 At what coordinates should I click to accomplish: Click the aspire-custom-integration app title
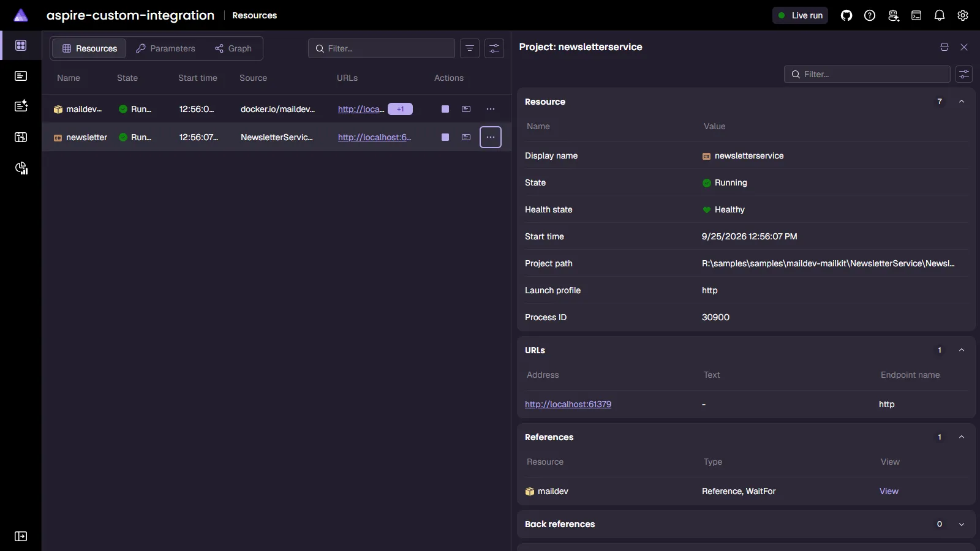click(130, 15)
